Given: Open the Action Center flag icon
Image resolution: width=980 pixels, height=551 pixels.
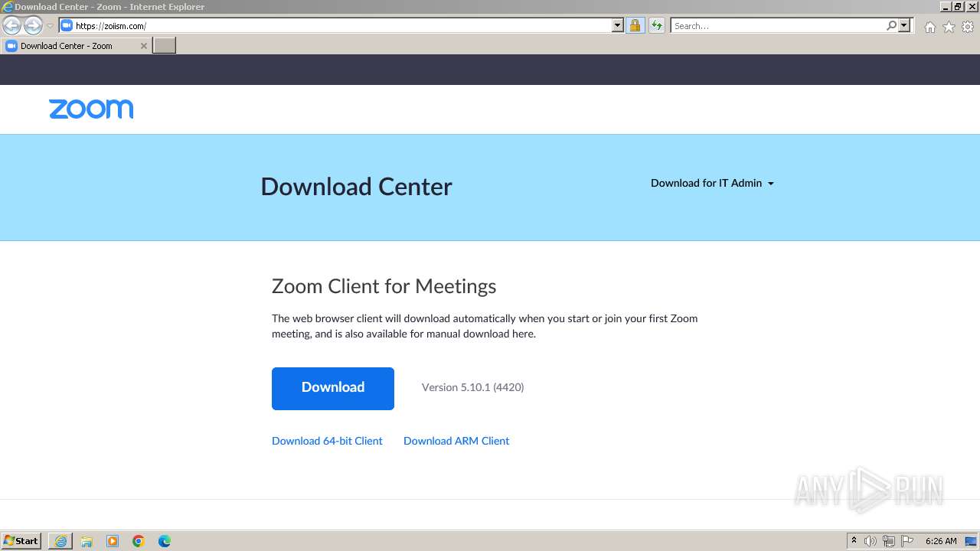Looking at the screenshot, I should point(907,541).
